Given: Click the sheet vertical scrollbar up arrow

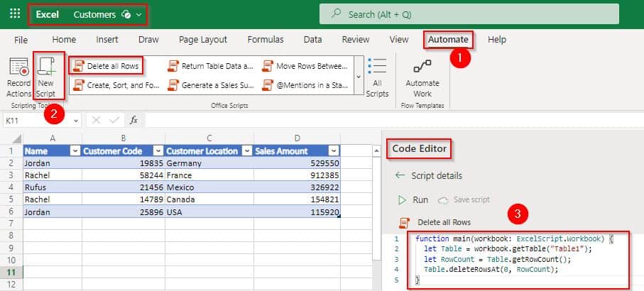Looking at the screenshot, I should pos(376,152).
